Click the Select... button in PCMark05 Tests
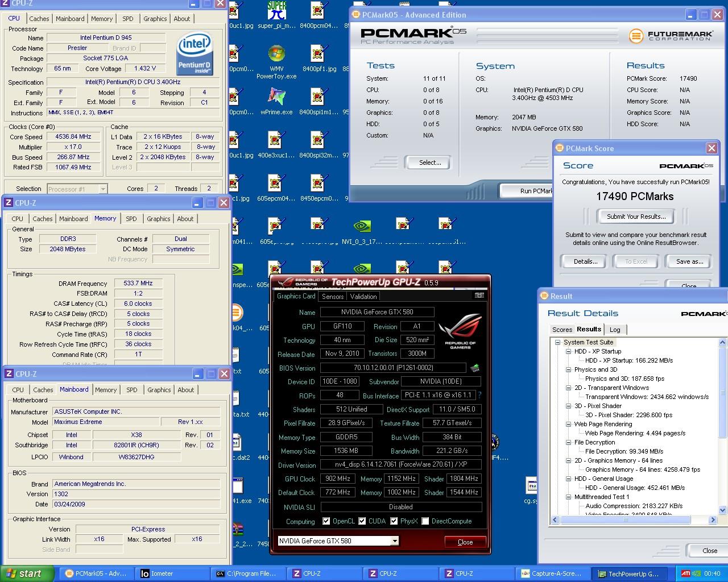Image resolution: width=728 pixels, height=582 pixels. 430,163
